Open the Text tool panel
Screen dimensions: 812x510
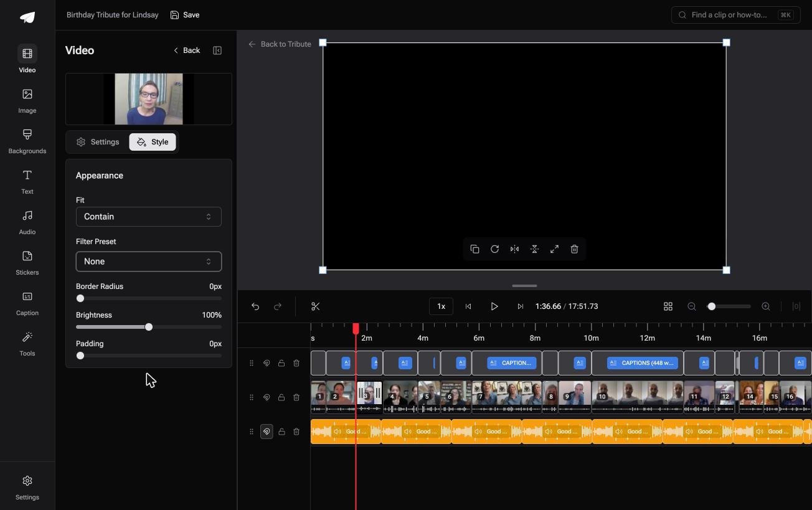pyautogui.click(x=27, y=182)
